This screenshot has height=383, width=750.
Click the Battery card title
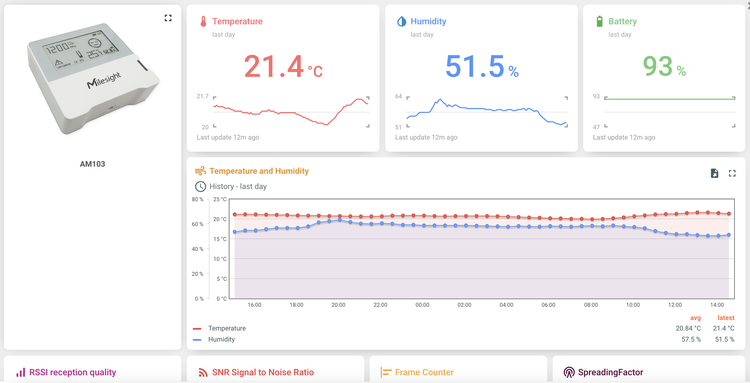coord(622,22)
